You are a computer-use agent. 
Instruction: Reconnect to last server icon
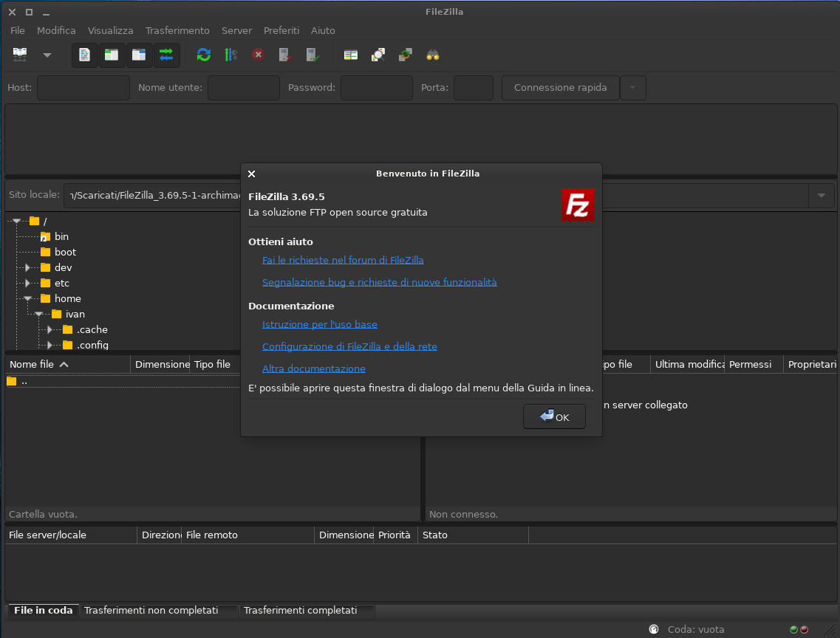click(313, 55)
